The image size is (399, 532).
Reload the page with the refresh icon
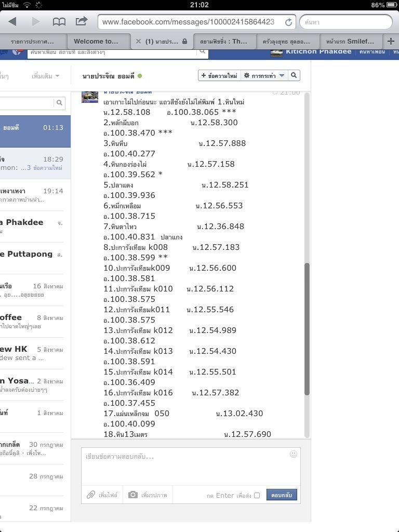[287, 22]
